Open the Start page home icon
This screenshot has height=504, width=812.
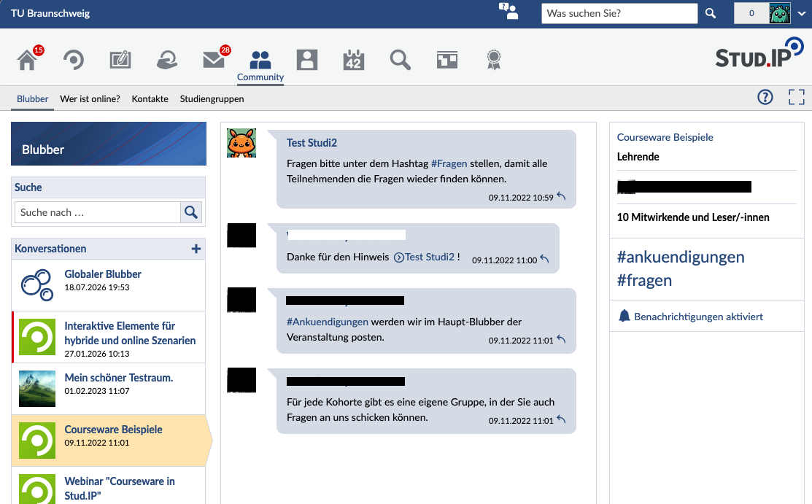27,60
